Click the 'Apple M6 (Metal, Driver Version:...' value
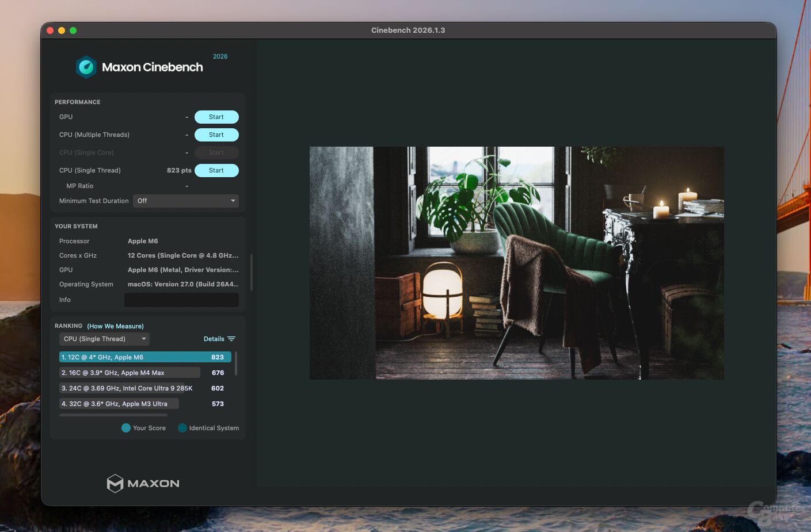811x532 pixels. (183, 270)
